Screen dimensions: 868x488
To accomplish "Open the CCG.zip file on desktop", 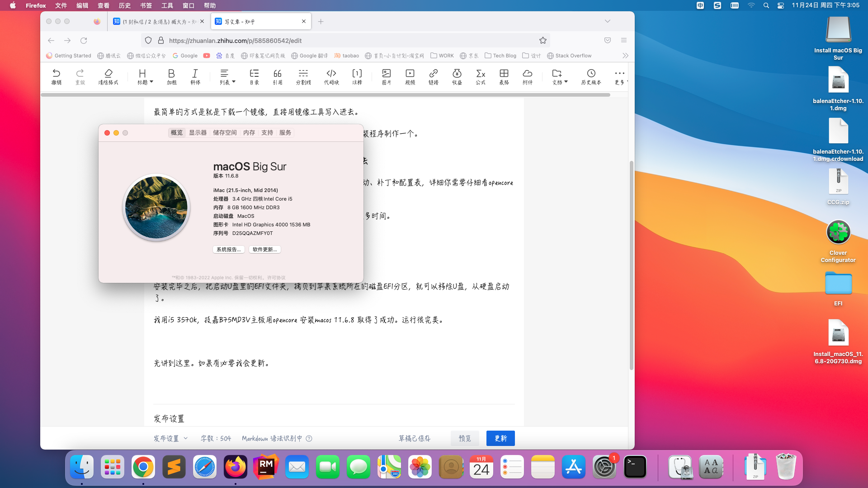I will pyautogui.click(x=838, y=187).
